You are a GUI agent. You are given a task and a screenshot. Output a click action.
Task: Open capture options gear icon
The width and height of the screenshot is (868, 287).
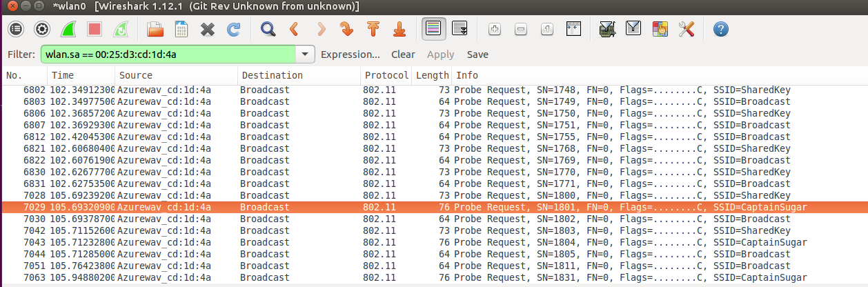click(42, 29)
